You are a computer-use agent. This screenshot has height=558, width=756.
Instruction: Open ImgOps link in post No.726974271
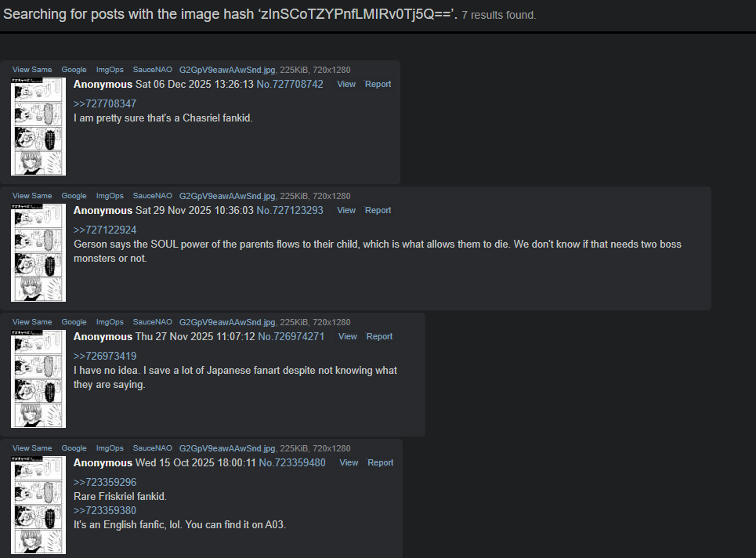point(110,321)
